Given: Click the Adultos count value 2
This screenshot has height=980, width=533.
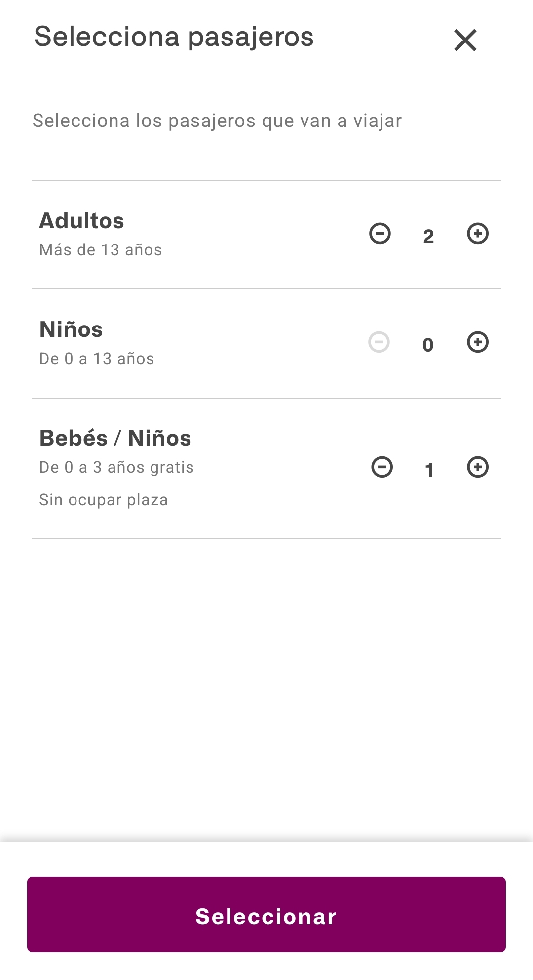Looking at the screenshot, I should coord(428,237).
